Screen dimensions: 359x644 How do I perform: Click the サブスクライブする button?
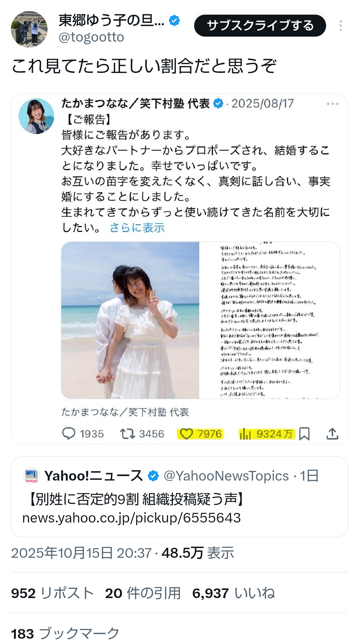(x=260, y=26)
